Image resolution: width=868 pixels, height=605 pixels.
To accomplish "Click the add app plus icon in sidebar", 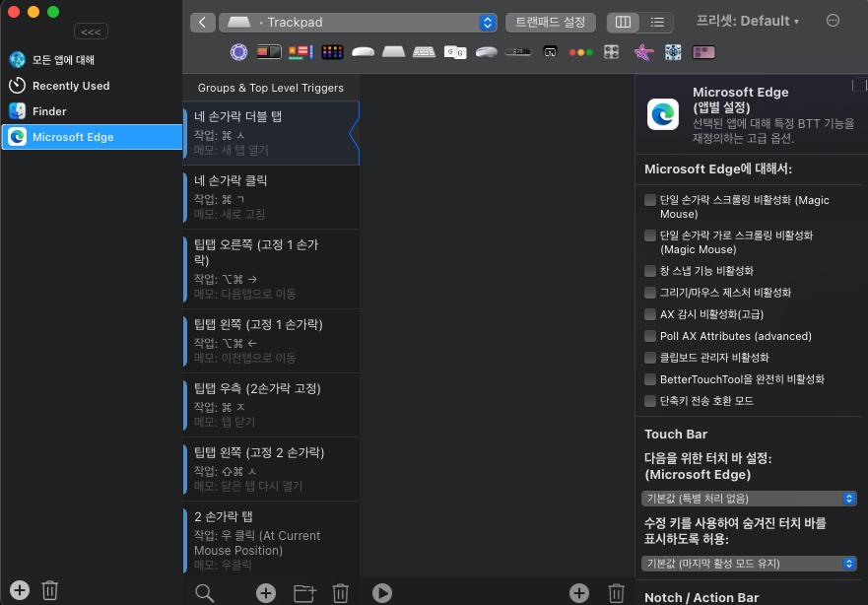I will click(20, 590).
